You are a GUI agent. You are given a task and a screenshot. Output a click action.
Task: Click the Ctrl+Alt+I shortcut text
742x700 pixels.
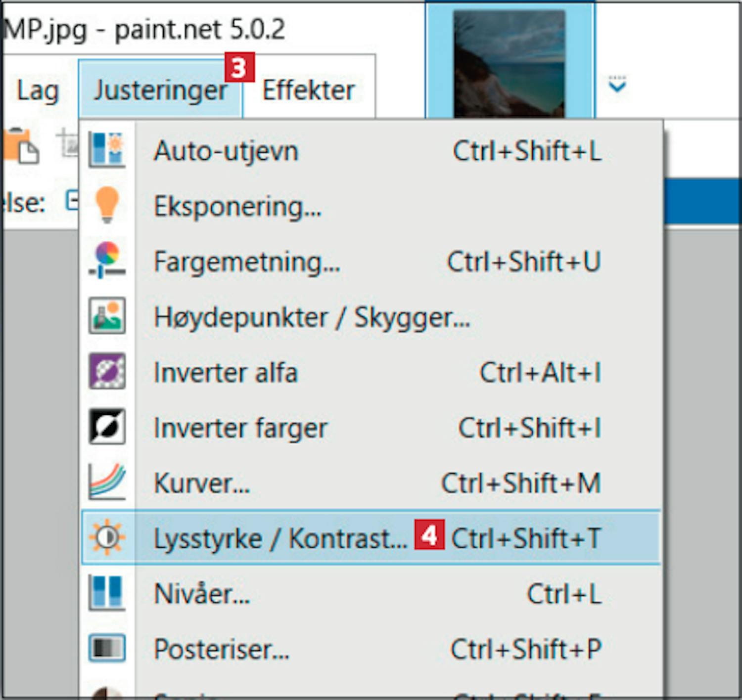(x=541, y=372)
